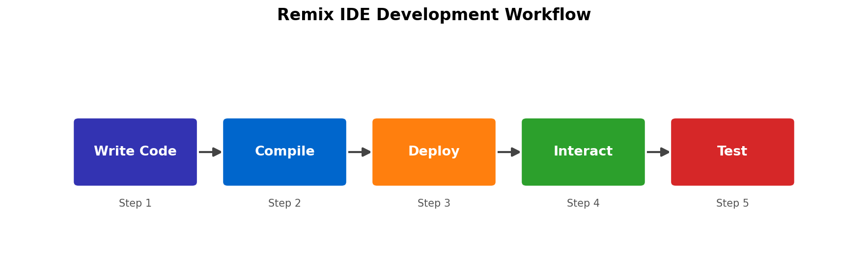Select the 'Step 5' label

732,203
